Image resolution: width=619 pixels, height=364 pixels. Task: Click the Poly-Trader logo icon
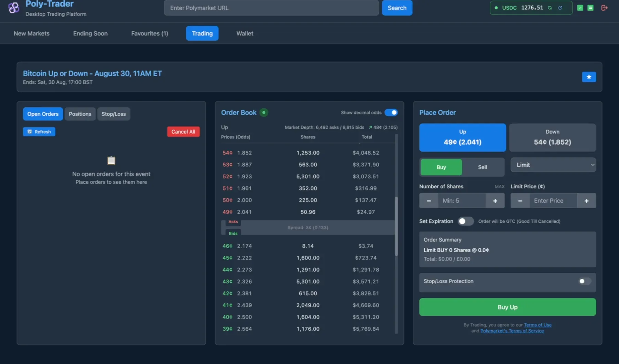point(14,8)
